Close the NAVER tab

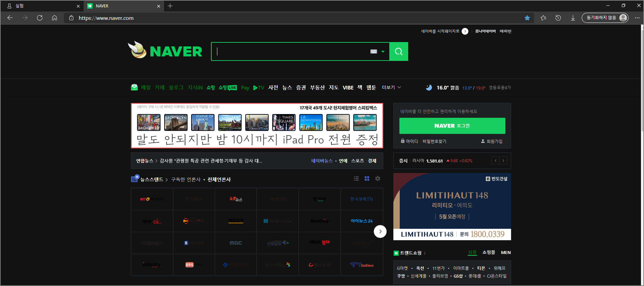tap(158, 6)
